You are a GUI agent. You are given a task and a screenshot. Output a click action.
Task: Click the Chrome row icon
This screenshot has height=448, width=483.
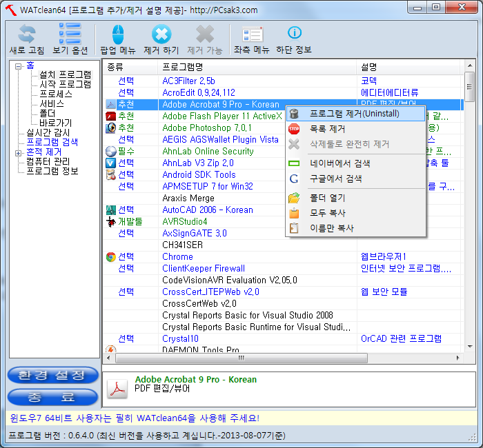(110, 256)
